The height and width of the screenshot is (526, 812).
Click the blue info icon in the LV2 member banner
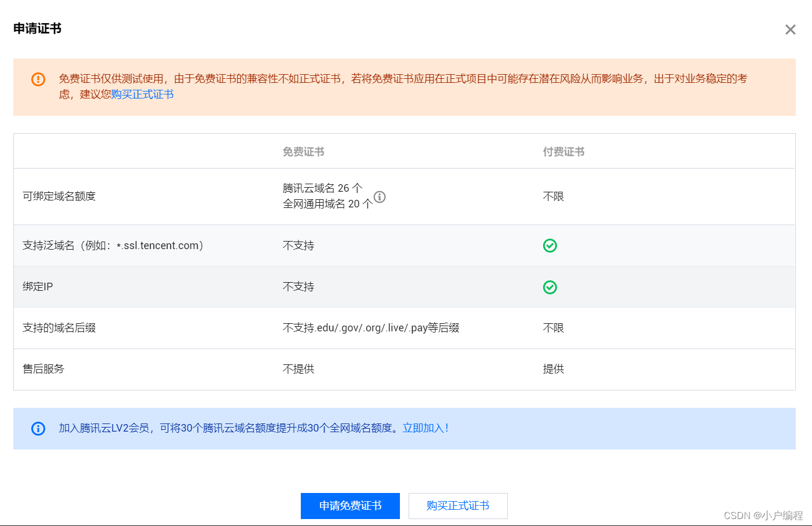(x=38, y=429)
